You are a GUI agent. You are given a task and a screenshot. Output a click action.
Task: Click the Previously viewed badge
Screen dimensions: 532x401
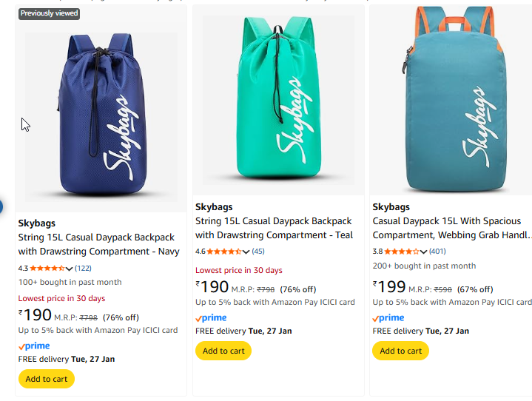click(49, 13)
